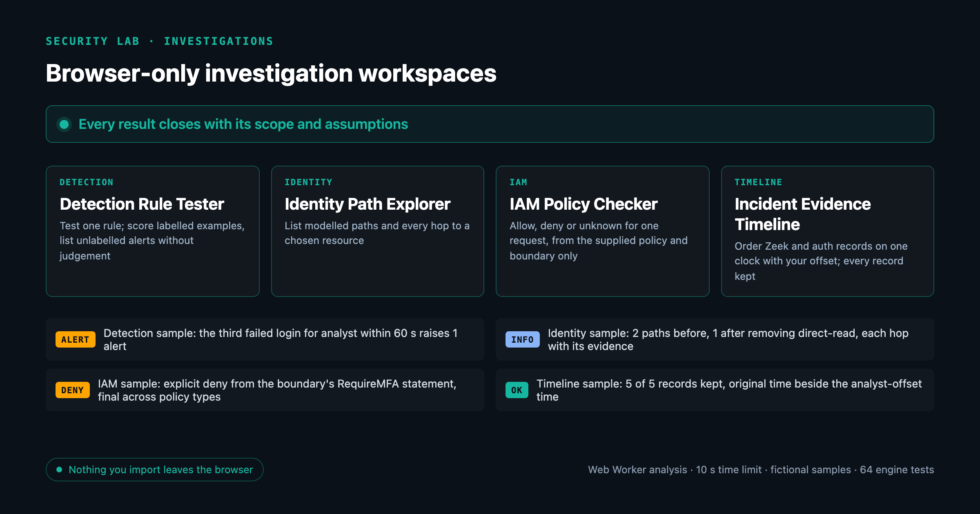
Task: Open the Identity Path Explorer card
Action: (377, 231)
